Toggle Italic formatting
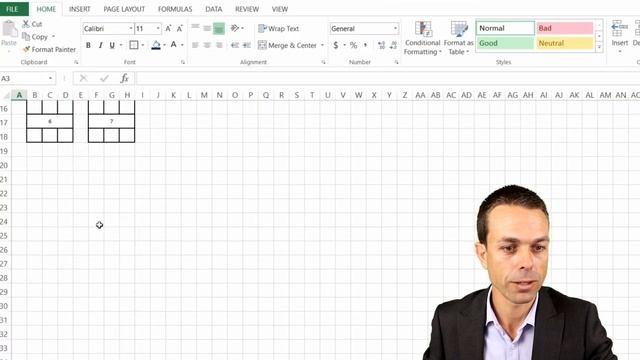Image resolution: width=640 pixels, height=360 pixels. click(x=100, y=45)
